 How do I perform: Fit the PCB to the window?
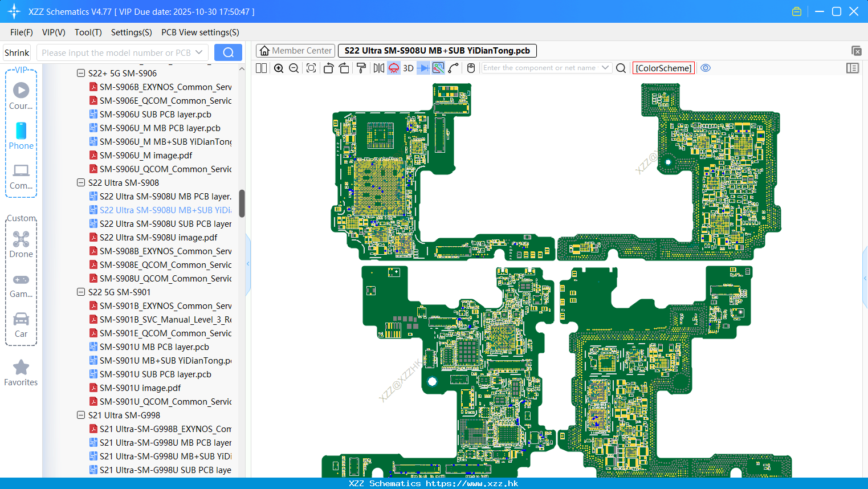pyautogui.click(x=311, y=68)
